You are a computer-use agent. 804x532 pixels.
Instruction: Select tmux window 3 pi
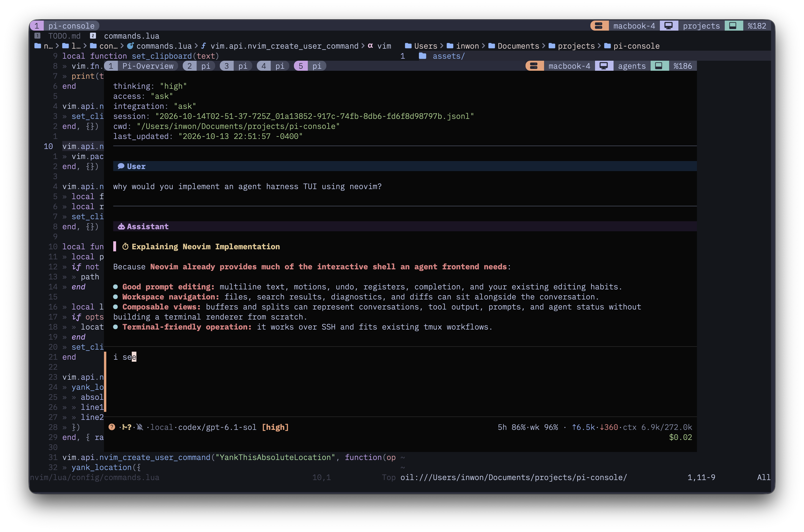tap(235, 66)
